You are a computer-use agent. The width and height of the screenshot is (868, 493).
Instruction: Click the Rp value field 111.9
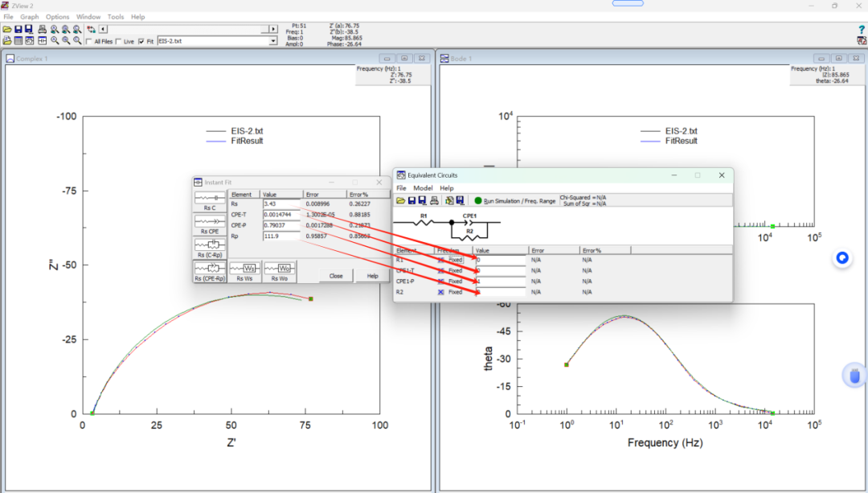[x=282, y=236]
